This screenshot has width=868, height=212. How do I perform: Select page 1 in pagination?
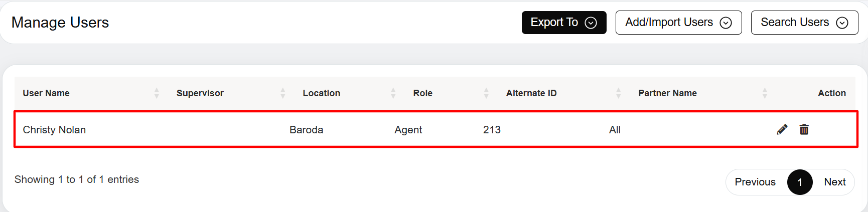click(800, 182)
